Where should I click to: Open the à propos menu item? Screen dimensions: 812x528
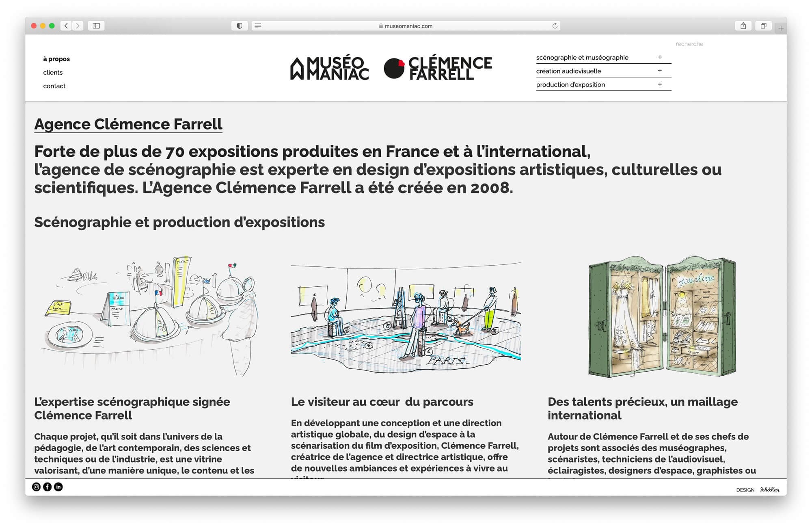click(x=56, y=59)
